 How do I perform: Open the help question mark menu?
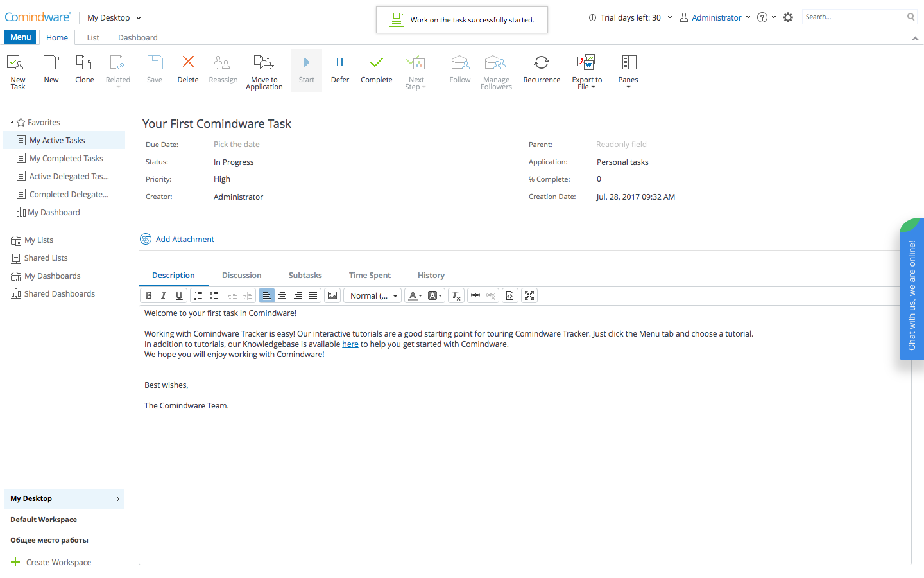[x=766, y=17]
